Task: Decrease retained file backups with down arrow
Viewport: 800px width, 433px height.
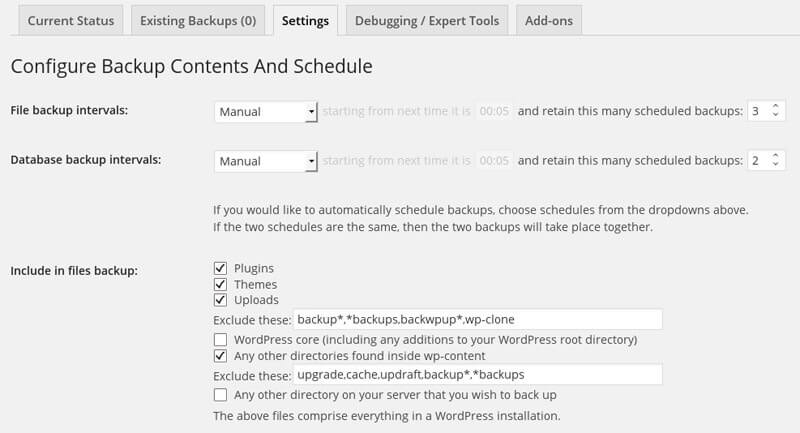Action: pyautogui.click(x=776, y=115)
